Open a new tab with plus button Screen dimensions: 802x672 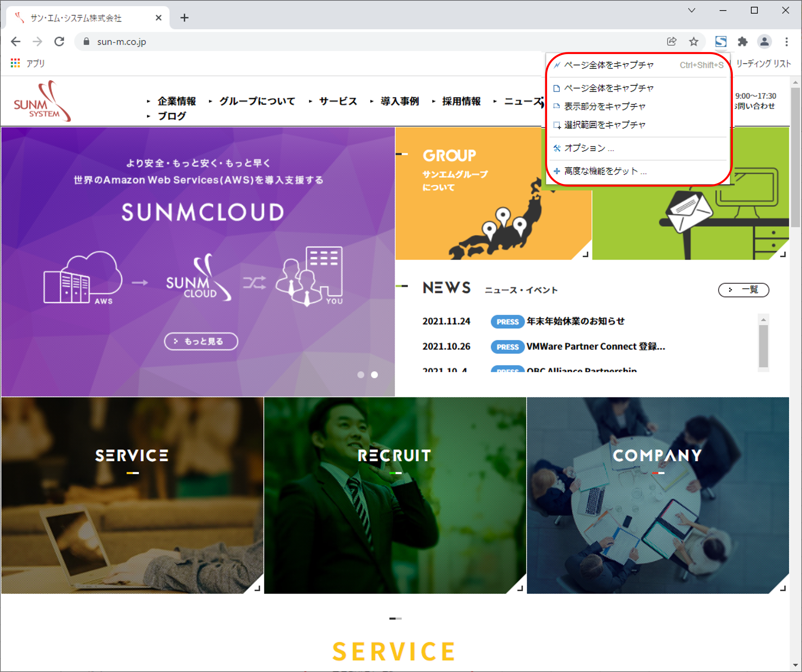(x=184, y=18)
